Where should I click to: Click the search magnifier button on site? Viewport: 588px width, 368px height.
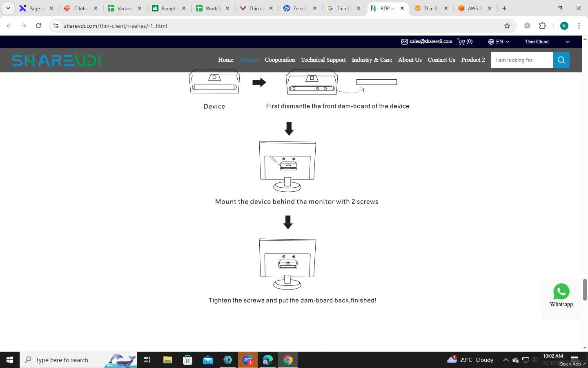tap(561, 60)
